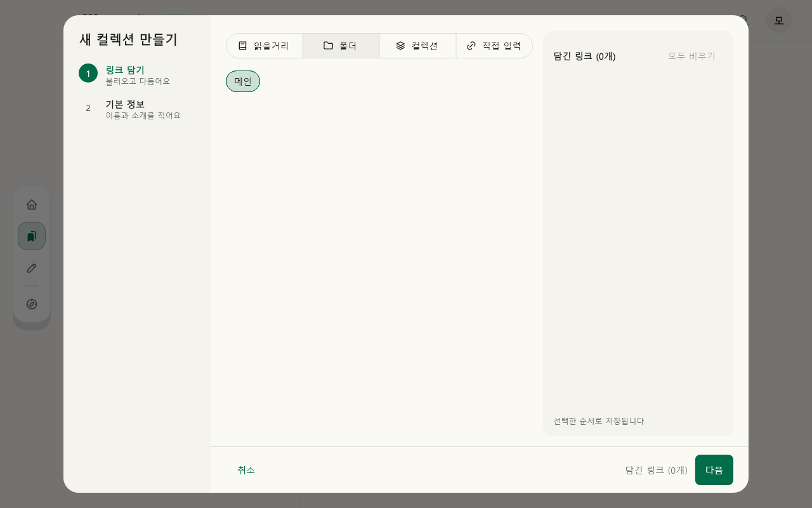Open the compass explore icon
Screen dimensions: 812x508
pyautogui.click(x=32, y=304)
